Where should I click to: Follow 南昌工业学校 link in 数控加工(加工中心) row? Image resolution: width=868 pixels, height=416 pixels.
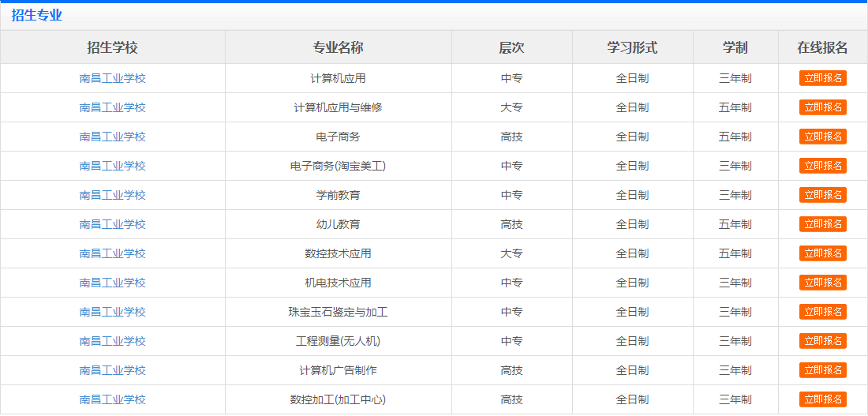coord(113,399)
